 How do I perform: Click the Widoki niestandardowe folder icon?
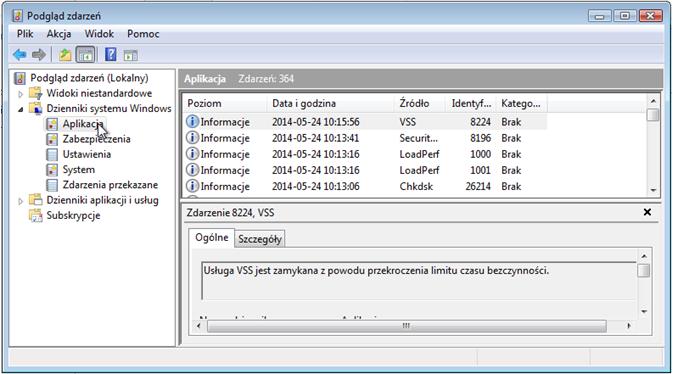[36, 93]
